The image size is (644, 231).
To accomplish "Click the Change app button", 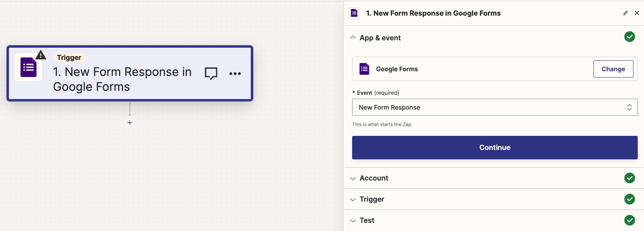I will 613,69.
